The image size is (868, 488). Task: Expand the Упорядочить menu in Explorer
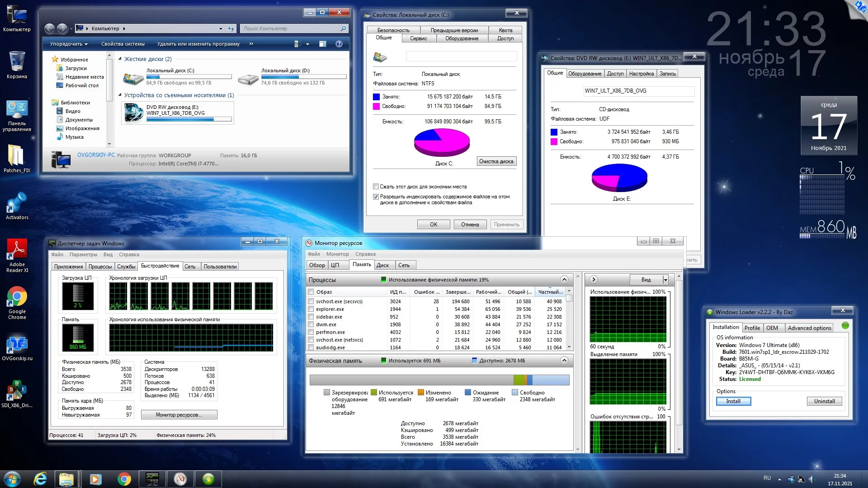(69, 44)
